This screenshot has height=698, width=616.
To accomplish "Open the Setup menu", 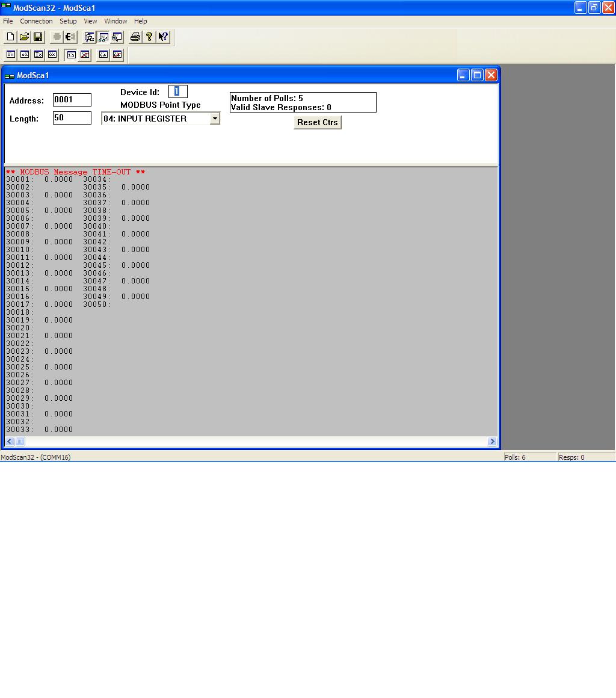I will click(68, 21).
